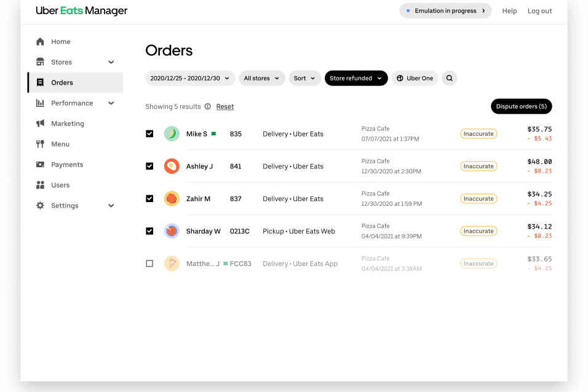The width and height of the screenshot is (588, 392).
Task: Click the Menu fork and knife icon
Action: click(x=40, y=144)
